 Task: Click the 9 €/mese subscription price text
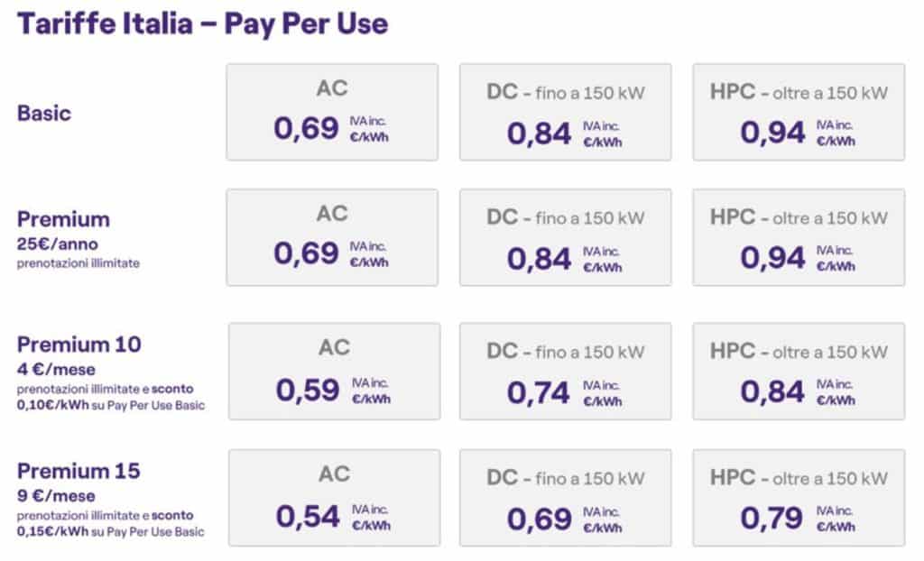click(x=56, y=495)
